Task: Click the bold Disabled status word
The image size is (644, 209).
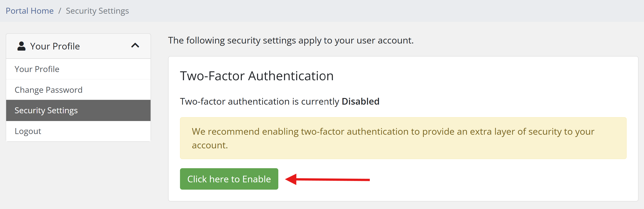Action: 360,102
